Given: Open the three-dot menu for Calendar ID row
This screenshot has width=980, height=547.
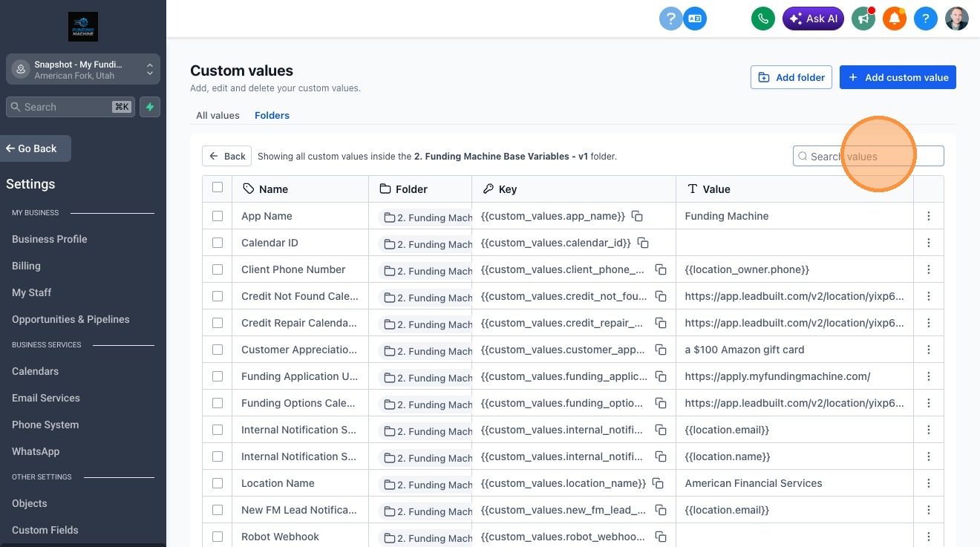Looking at the screenshot, I should point(929,243).
